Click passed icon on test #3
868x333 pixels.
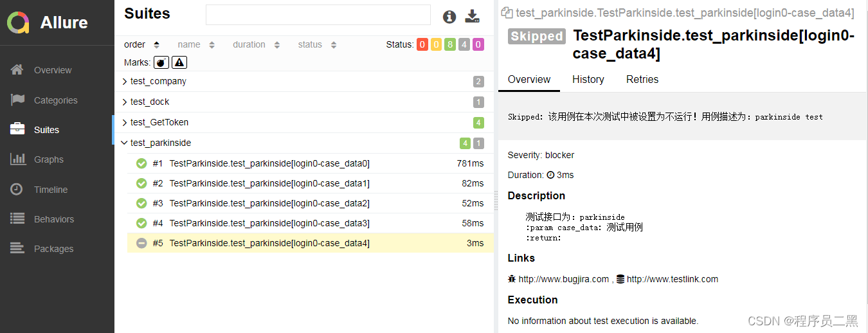[x=141, y=203]
